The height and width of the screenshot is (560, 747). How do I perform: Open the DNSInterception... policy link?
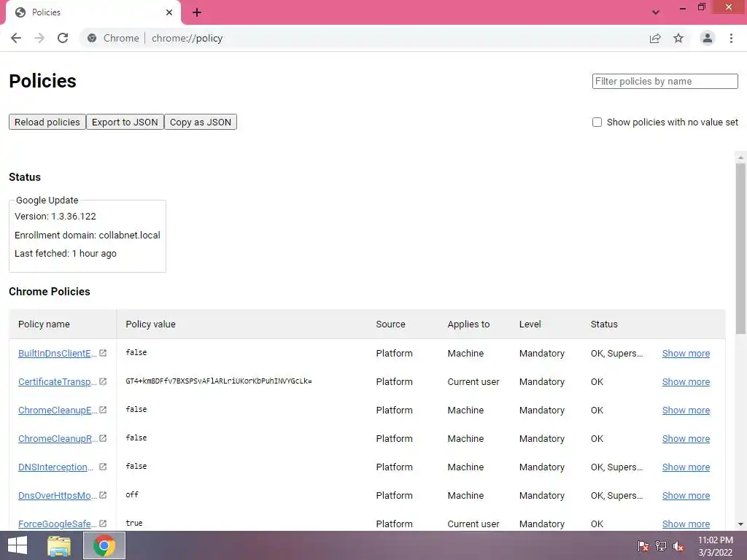pos(55,467)
